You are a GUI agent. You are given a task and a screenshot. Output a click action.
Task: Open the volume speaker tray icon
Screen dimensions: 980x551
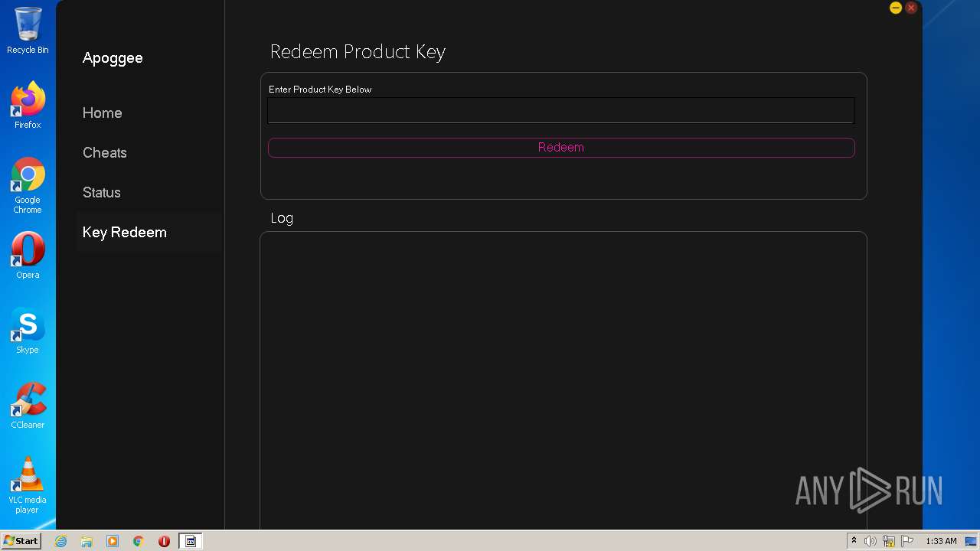[x=871, y=541]
